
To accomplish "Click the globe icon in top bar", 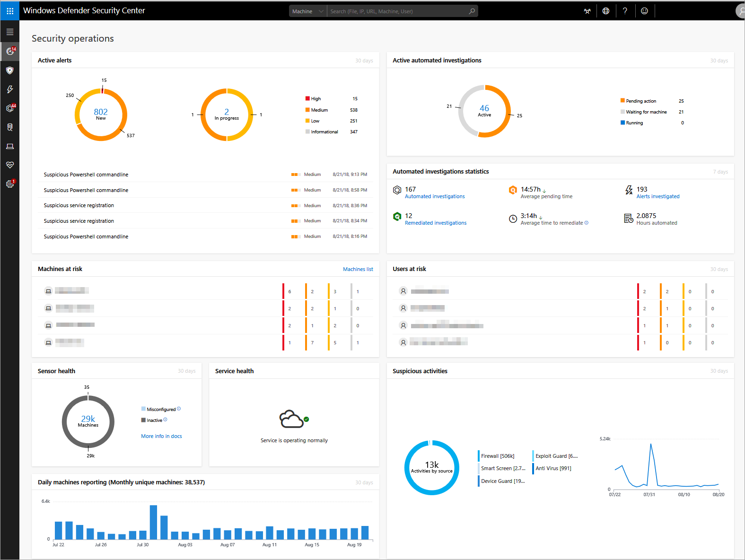I will click(x=606, y=11).
